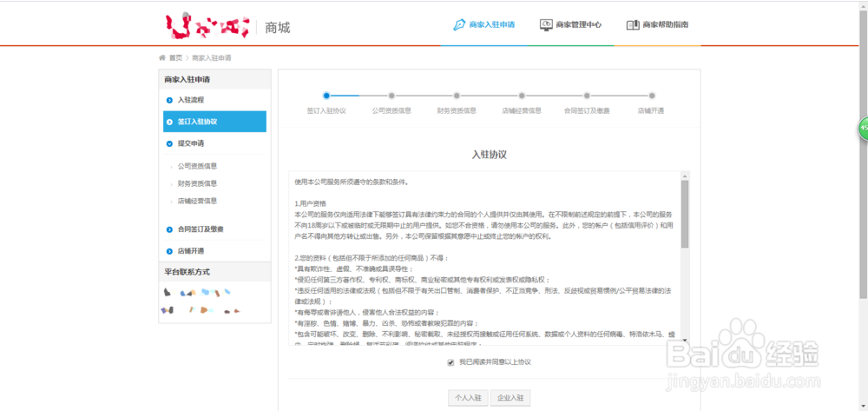
Task: Collapse the 提交申请 section arrow icon
Action: pos(170,143)
